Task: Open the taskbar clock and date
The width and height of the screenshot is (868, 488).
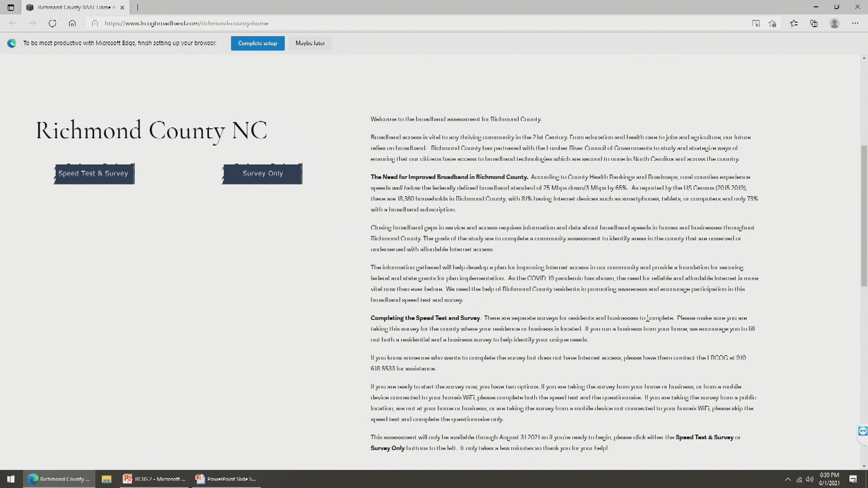Action: click(x=829, y=479)
